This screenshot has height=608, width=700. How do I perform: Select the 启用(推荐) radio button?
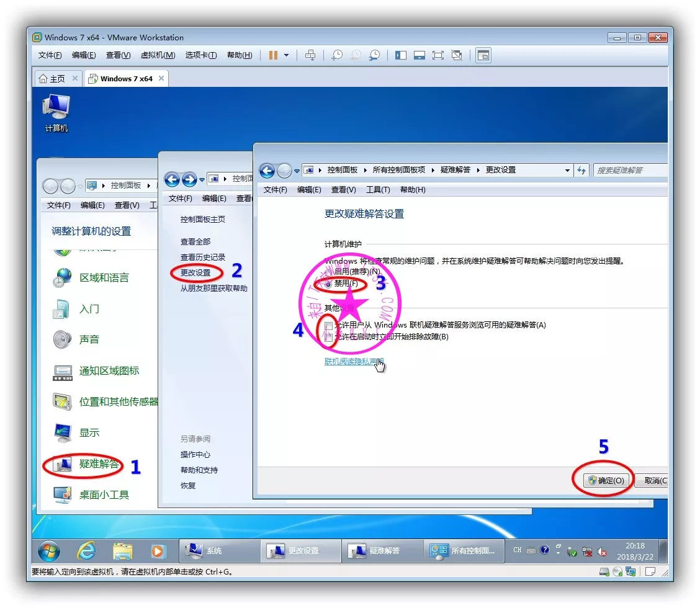(x=328, y=272)
